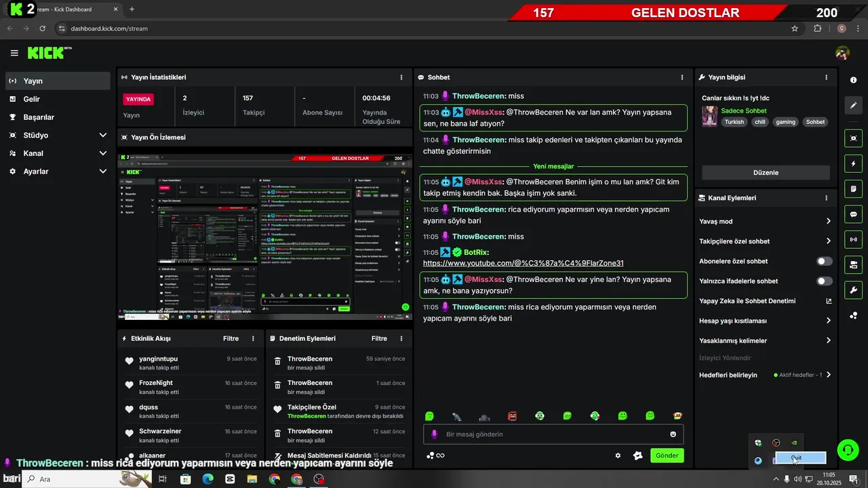Open Takipçilere özel sohbet settings
The height and width of the screenshot is (488, 868).
coord(766,241)
